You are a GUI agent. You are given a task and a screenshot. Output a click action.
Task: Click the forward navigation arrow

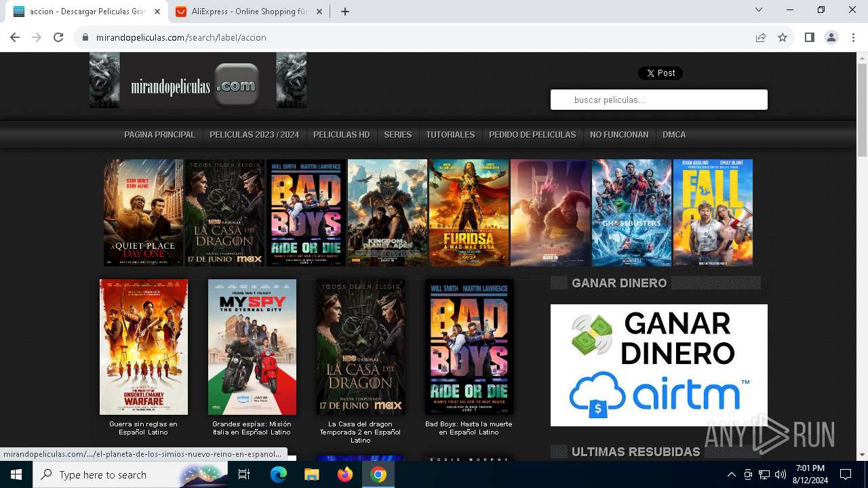[37, 37]
